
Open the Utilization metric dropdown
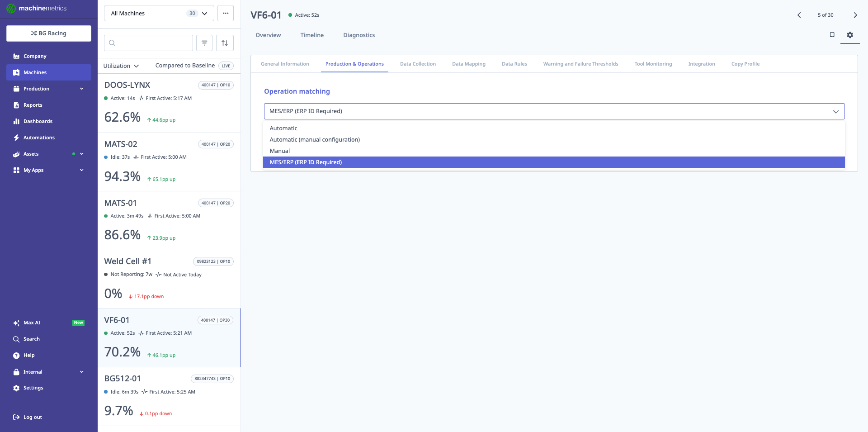[121, 66]
